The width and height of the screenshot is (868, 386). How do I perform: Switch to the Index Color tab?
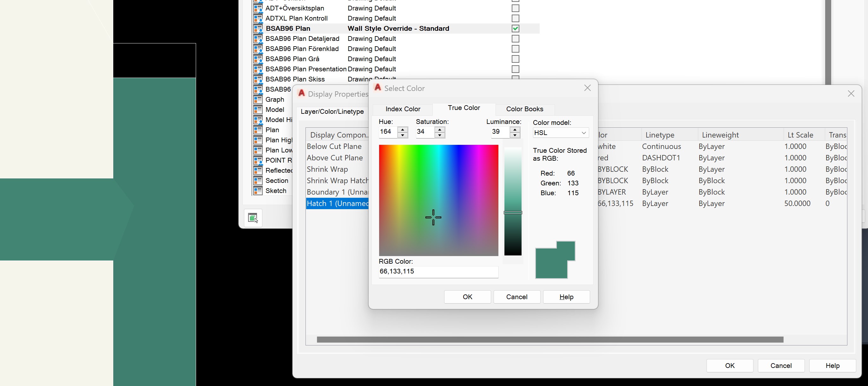tap(402, 109)
